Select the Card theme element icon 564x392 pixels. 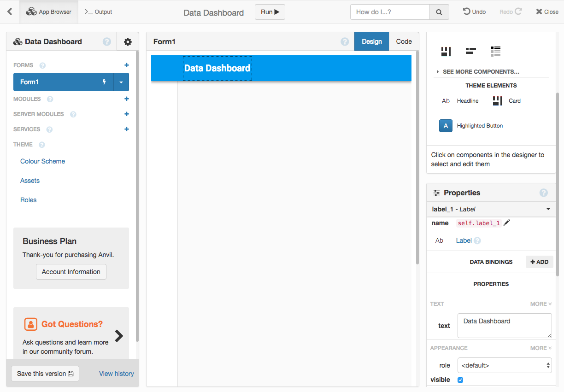point(498,101)
